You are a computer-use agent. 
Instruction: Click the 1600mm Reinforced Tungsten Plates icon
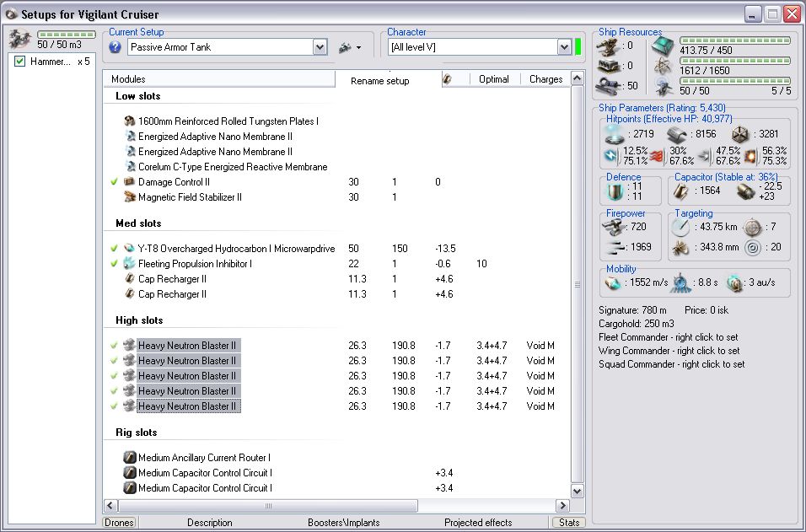tap(129, 121)
